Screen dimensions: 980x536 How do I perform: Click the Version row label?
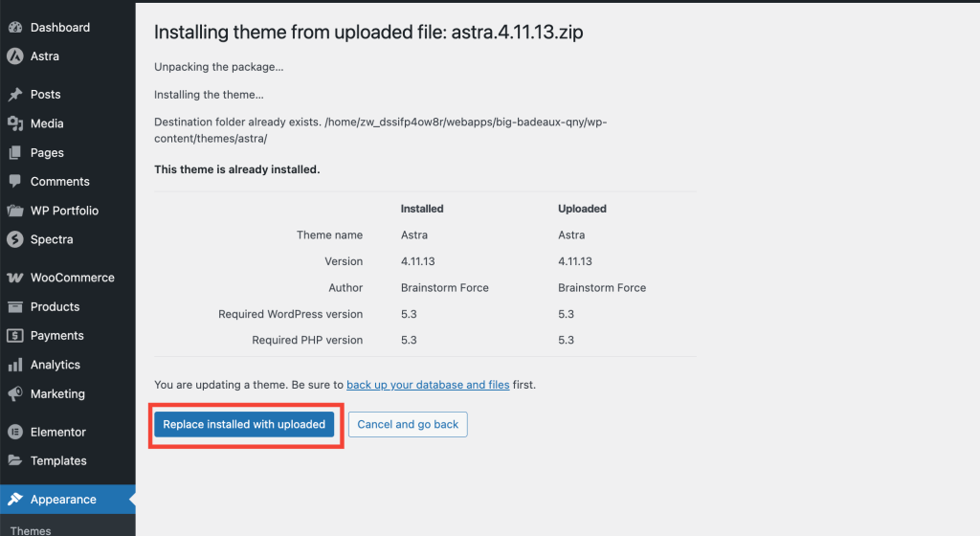point(344,261)
